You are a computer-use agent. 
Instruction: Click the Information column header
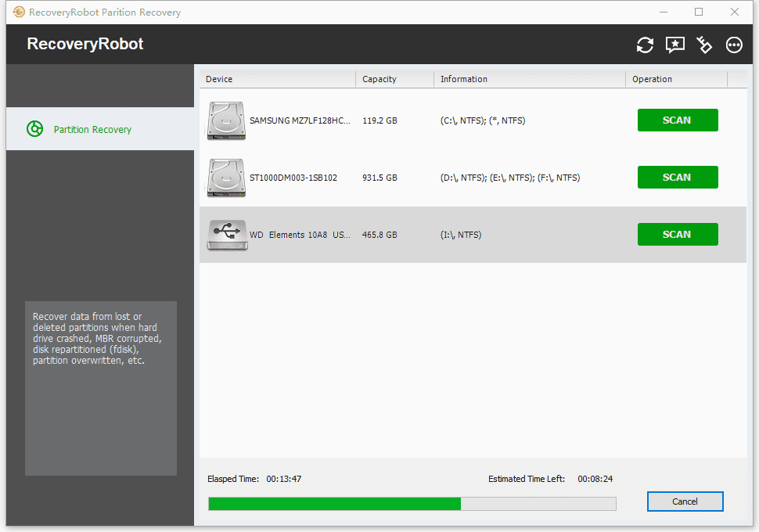[530, 79]
